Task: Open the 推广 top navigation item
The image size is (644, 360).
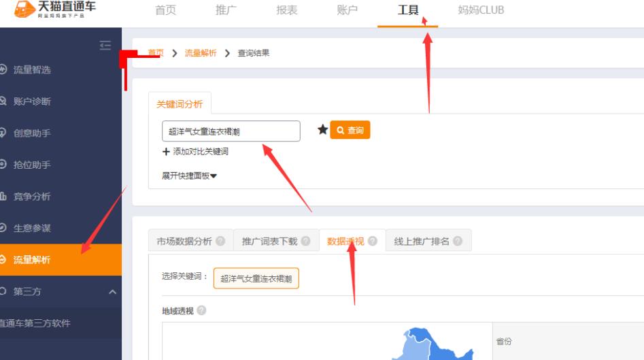Action: point(226,10)
